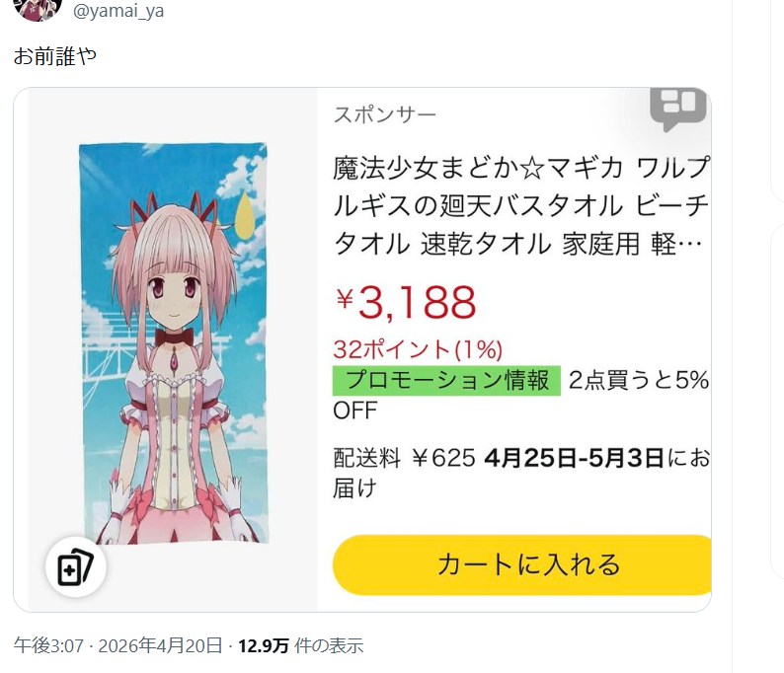Click the 32ポイント(1%) points text
Viewport: 784px width, 673px height.
point(418,349)
